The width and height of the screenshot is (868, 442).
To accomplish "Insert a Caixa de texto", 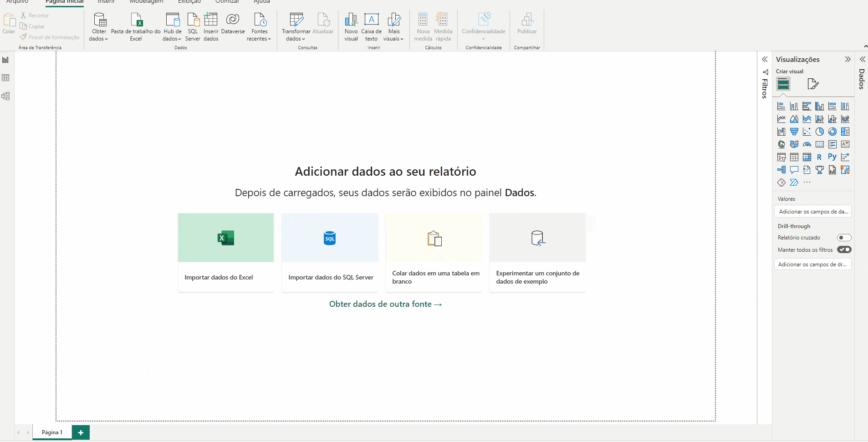I will point(371,27).
